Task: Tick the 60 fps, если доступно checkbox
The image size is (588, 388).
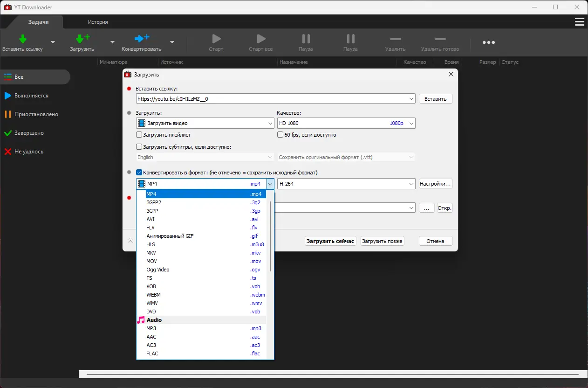Action: (280, 135)
